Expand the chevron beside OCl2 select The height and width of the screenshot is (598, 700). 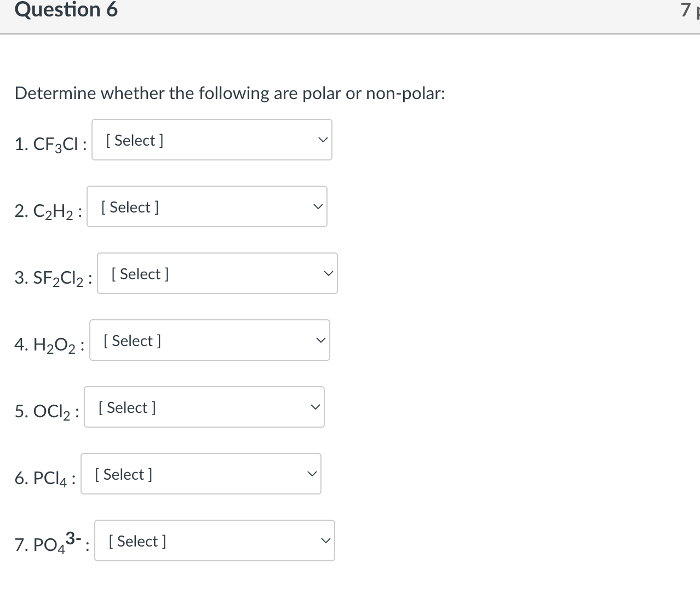315,406
